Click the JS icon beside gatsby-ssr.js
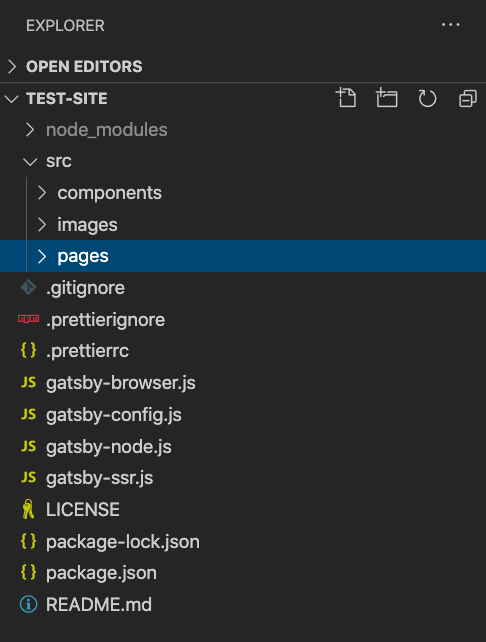The height and width of the screenshot is (642, 486). [28, 477]
